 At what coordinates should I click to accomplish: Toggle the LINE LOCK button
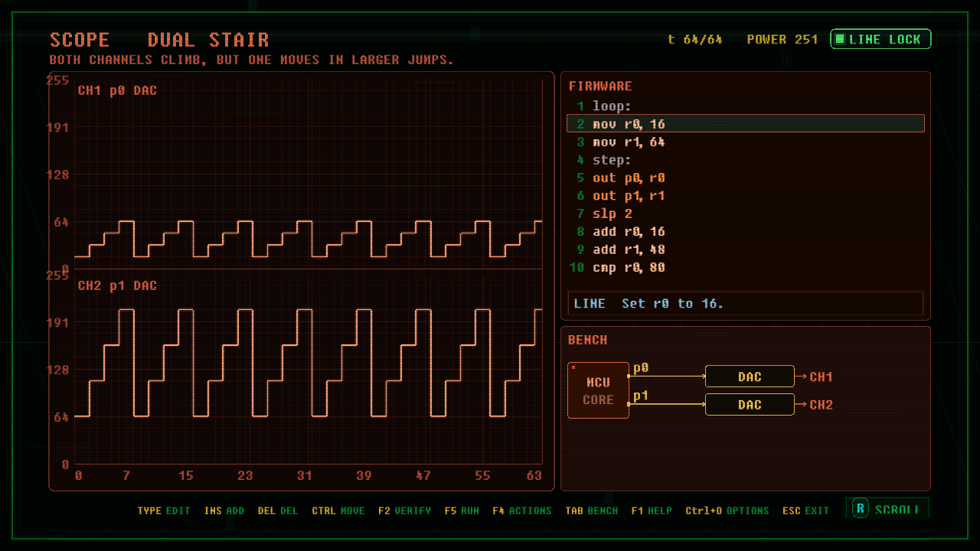tap(880, 39)
